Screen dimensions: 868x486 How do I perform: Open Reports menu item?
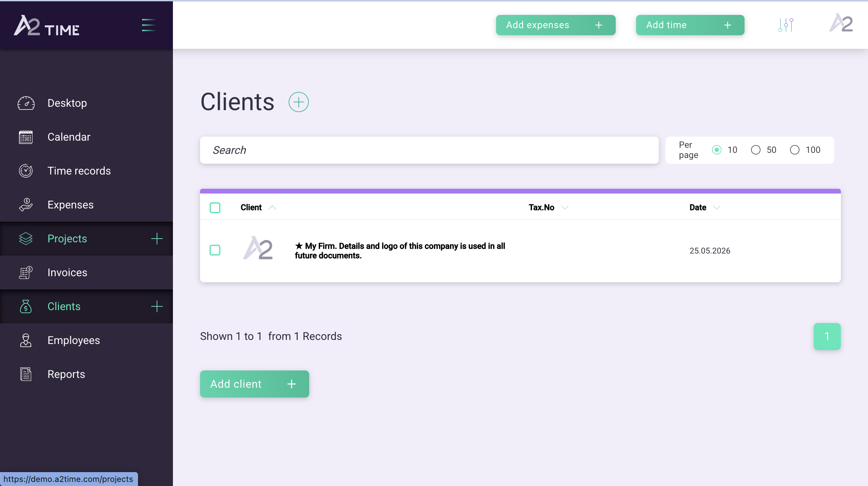tap(86, 374)
